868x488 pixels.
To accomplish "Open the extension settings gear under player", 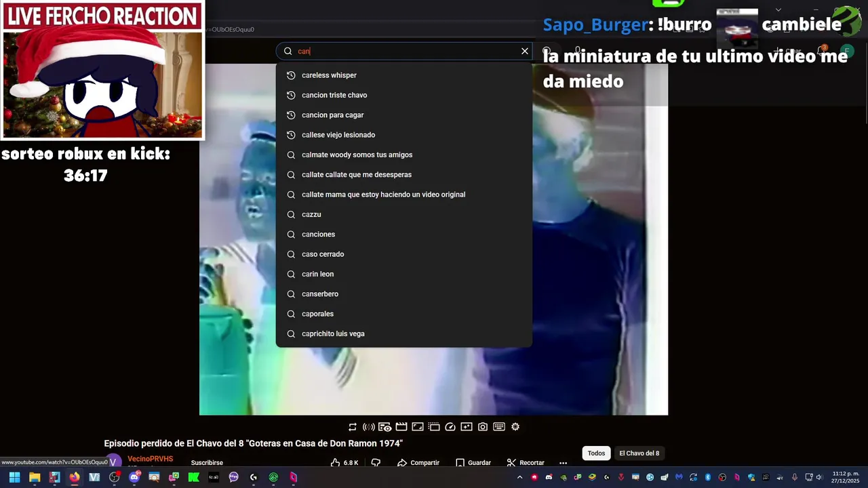I will (515, 427).
